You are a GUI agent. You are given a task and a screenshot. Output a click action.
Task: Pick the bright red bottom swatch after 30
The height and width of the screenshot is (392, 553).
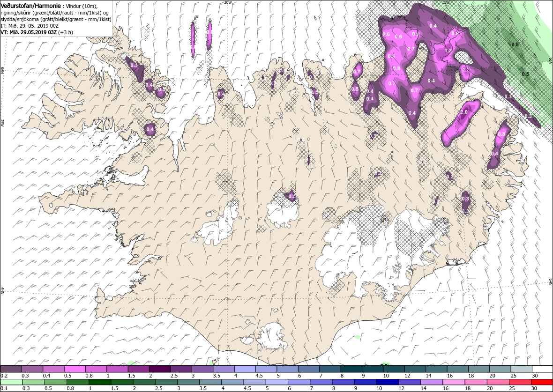542,382
